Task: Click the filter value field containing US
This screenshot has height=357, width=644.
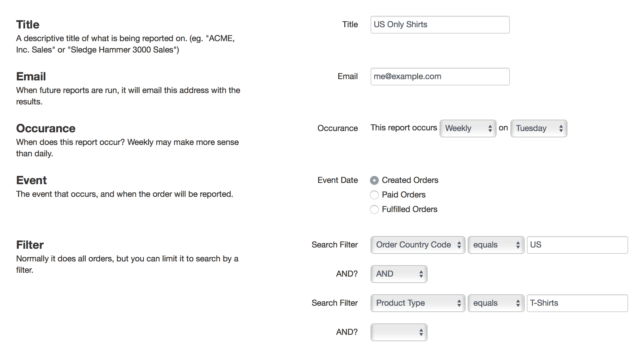Action: tap(577, 245)
